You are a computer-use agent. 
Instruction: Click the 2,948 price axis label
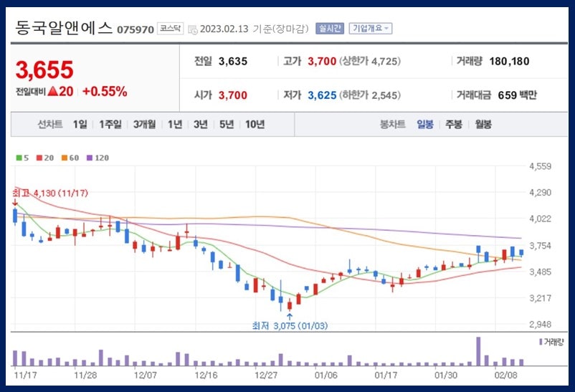pyautogui.click(x=540, y=324)
